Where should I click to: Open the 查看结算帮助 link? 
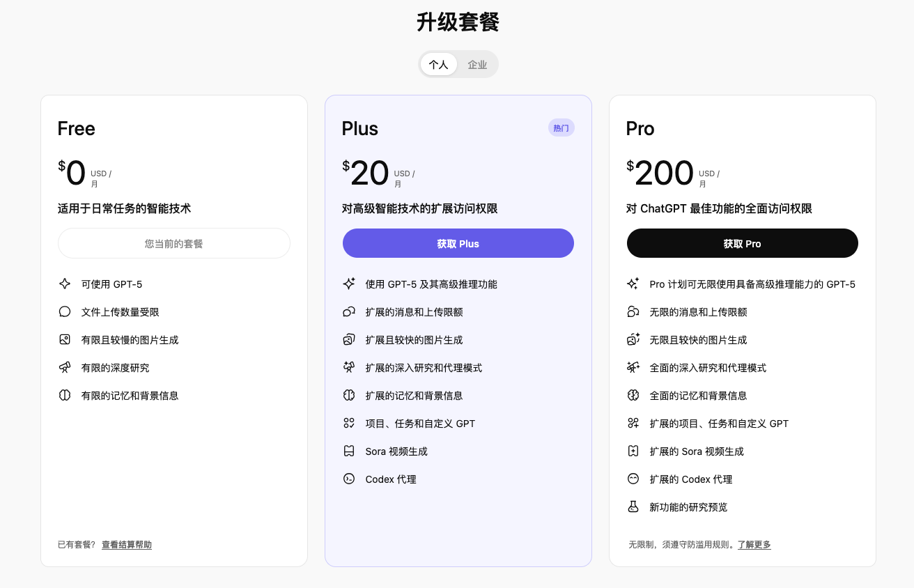pos(127,545)
